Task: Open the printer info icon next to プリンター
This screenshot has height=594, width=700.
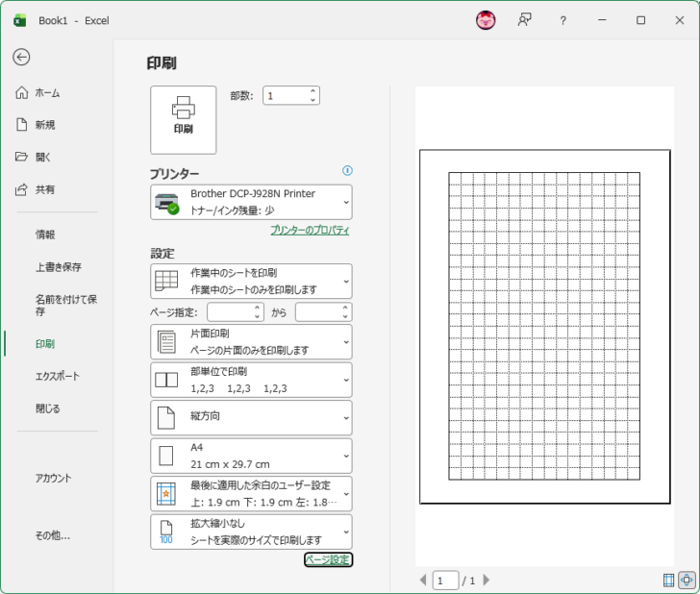Action: (347, 170)
